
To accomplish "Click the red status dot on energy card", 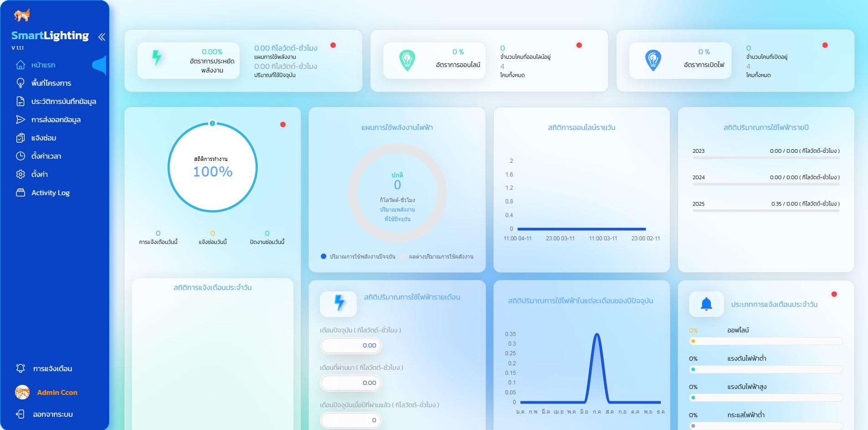I will [333, 45].
